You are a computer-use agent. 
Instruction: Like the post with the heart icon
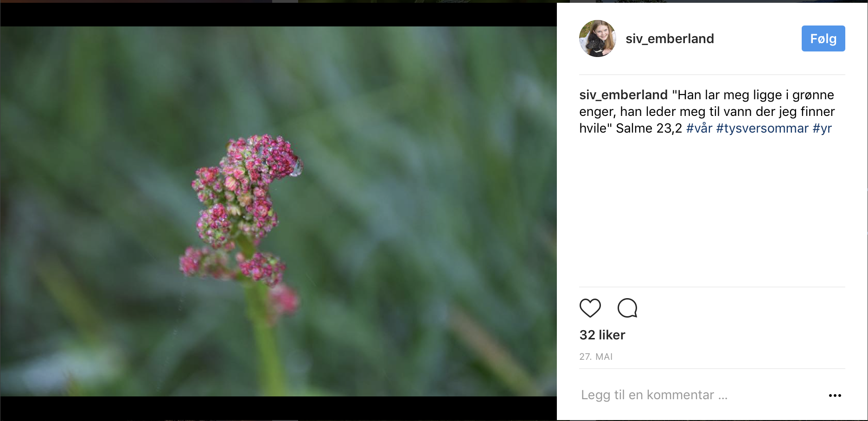click(590, 308)
